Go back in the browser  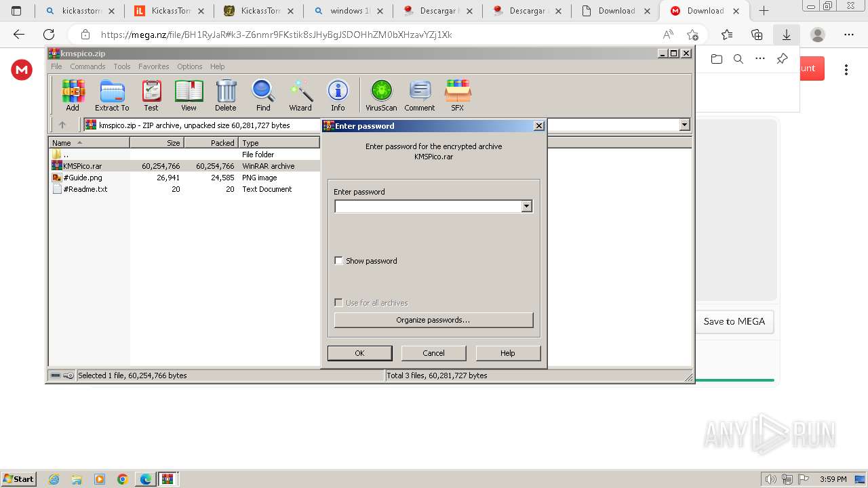tap(19, 35)
